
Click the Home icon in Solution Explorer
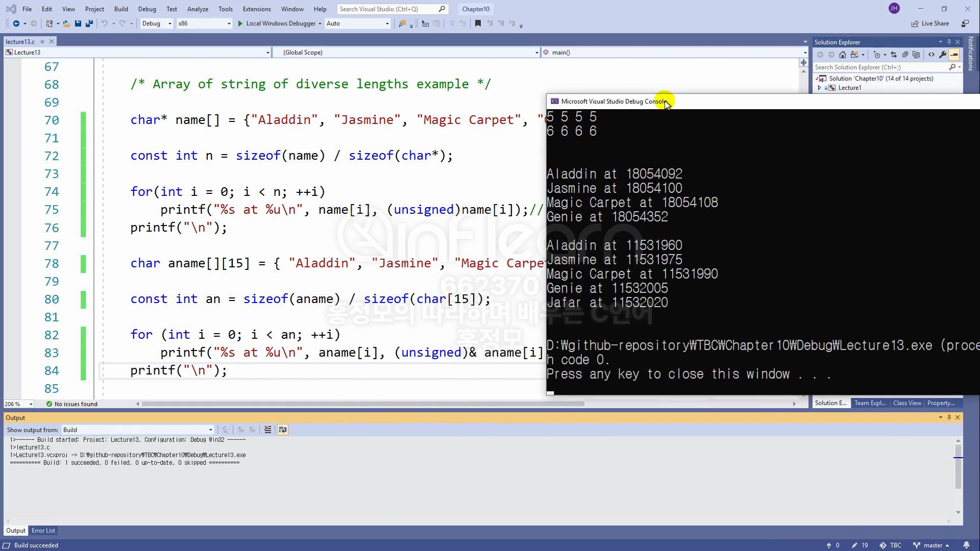[x=843, y=55]
